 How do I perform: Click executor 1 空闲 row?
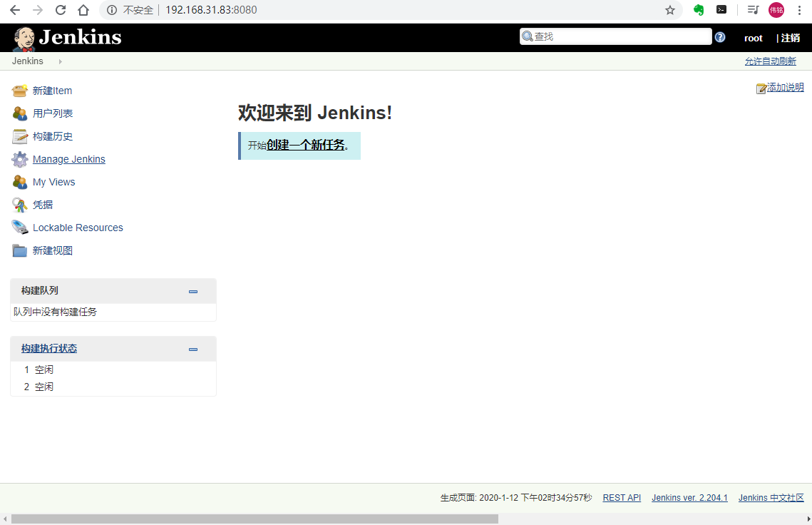113,369
